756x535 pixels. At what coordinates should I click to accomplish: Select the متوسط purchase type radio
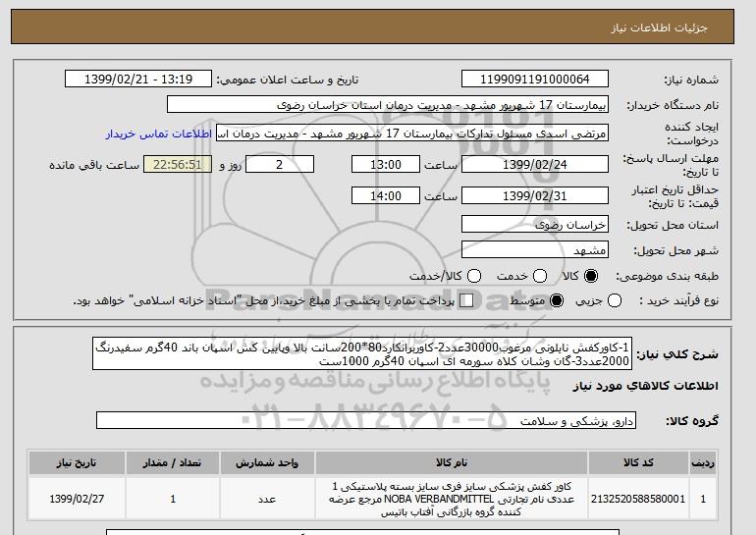(557, 300)
